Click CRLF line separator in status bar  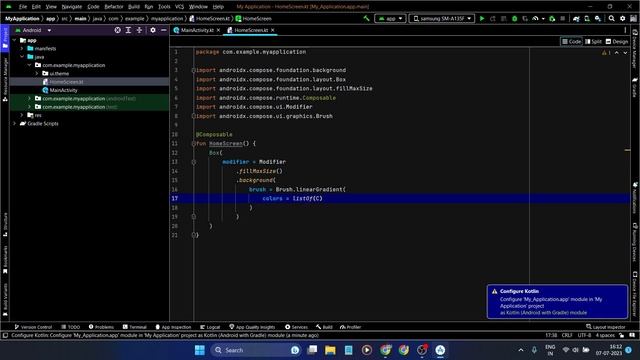[567, 336]
